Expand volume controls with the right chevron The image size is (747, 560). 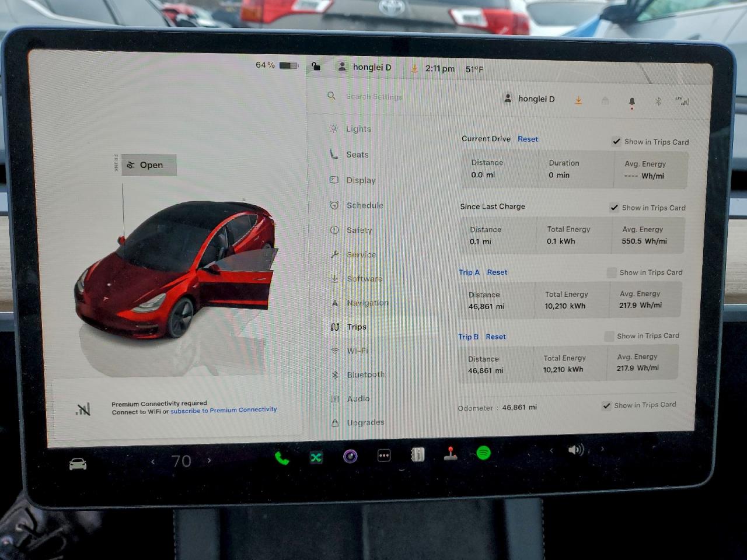click(602, 450)
